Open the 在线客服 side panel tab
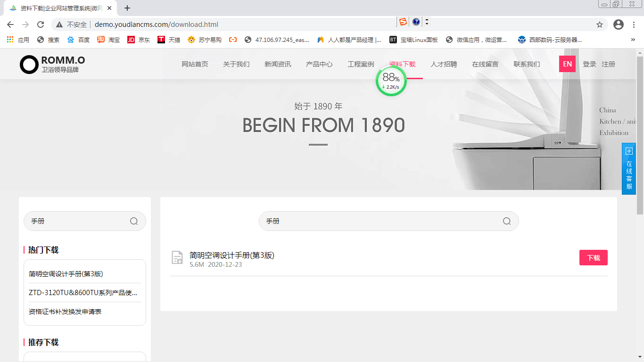Viewport: 644px width, 362px height. tap(628, 169)
